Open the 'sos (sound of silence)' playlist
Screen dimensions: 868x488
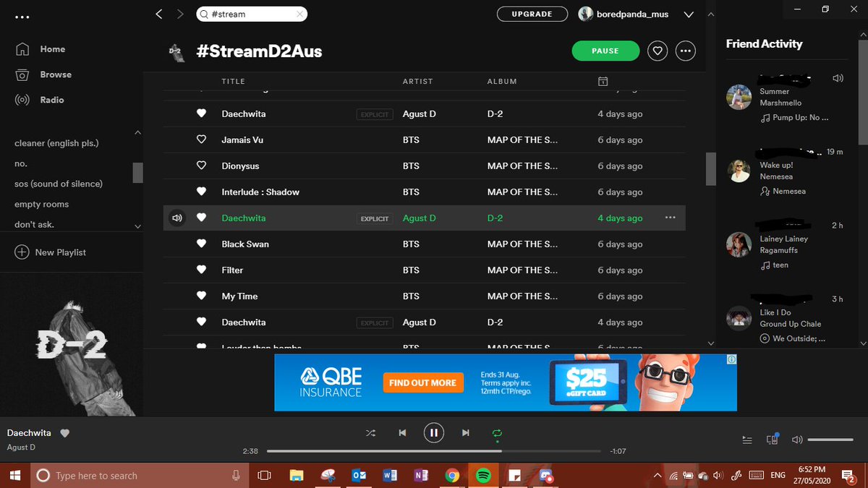(59, 184)
